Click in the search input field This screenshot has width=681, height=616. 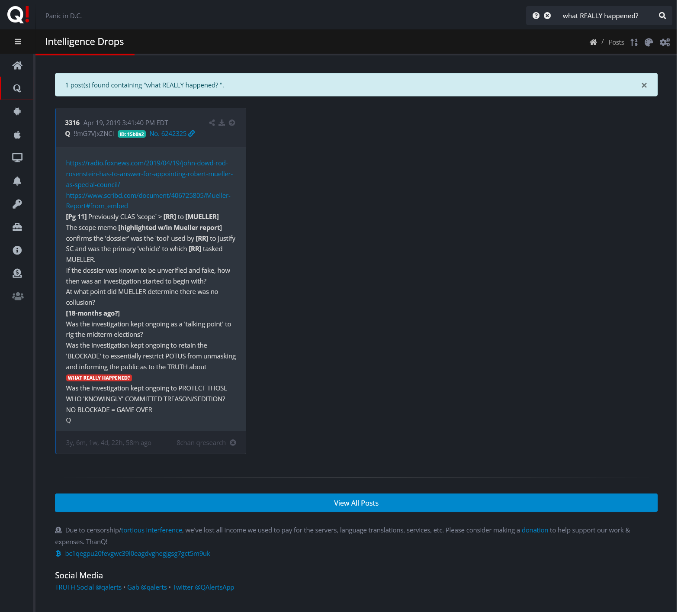point(605,16)
